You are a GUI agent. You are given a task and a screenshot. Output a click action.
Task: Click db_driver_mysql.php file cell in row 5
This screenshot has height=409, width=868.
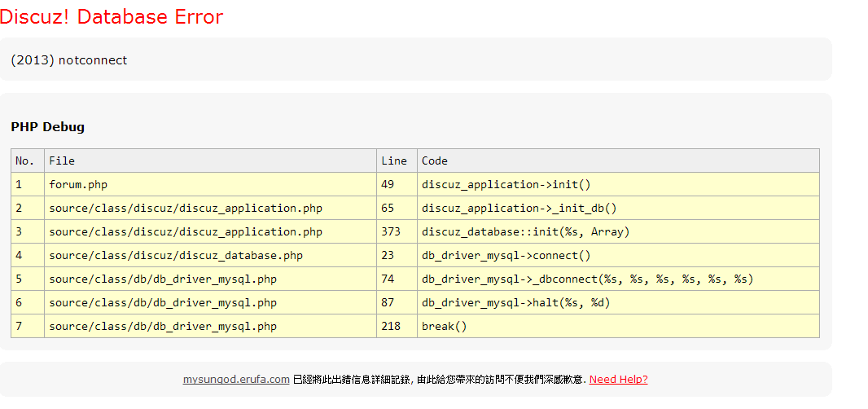point(210,279)
